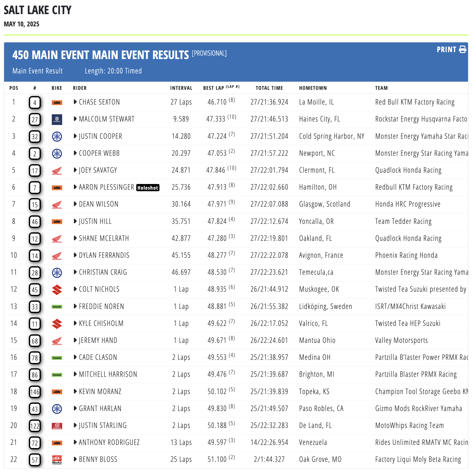This screenshot has width=474, height=476.
Task: Click the PRINT button text
Action: (446, 50)
